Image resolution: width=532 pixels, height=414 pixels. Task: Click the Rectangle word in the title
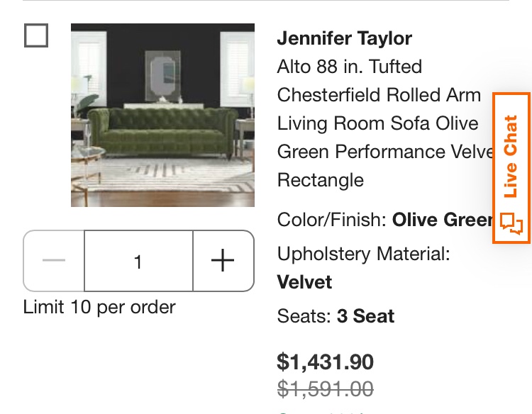click(321, 180)
